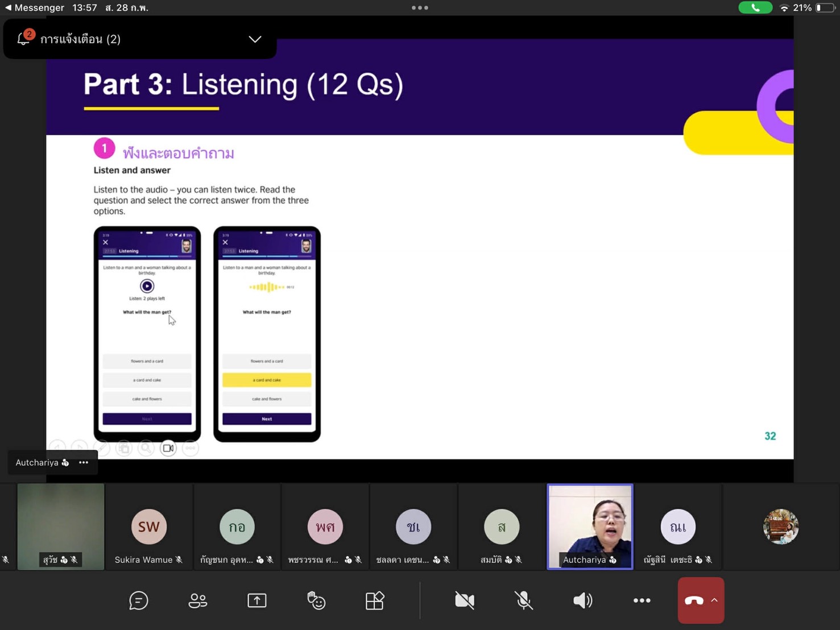
Task: Hang up the call with red button
Action: (x=693, y=600)
